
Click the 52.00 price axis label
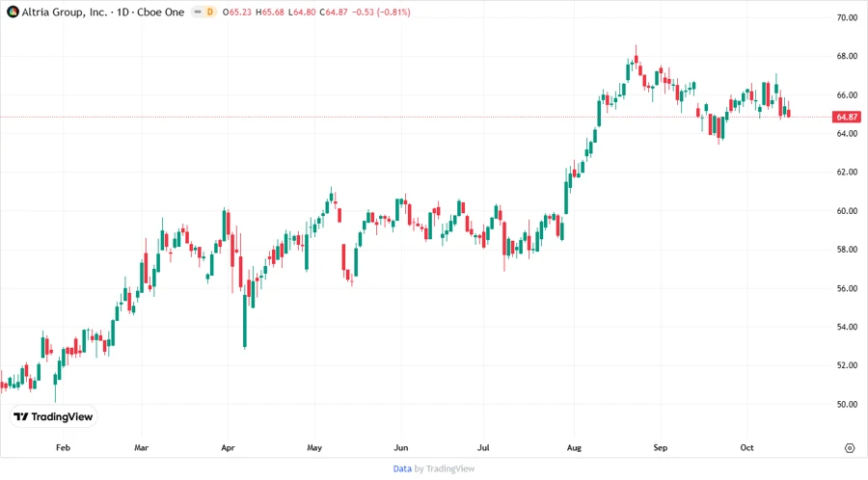pyautogui.click(x=847, y=365)
